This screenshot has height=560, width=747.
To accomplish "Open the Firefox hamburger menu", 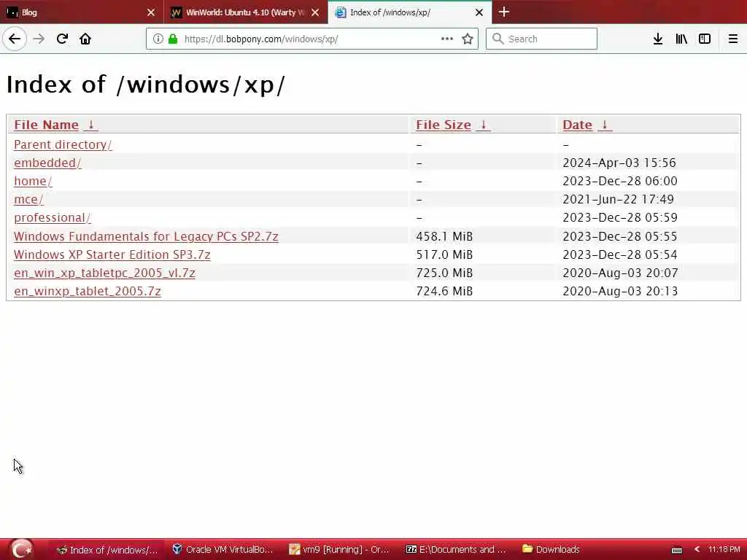I will coord(732,39).
